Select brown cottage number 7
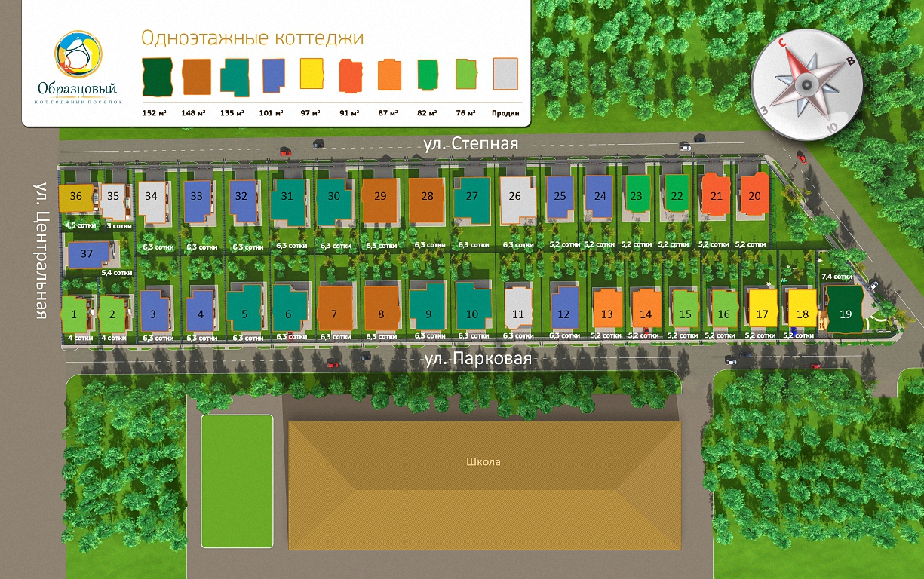The width and height of the screenshot is (924, 579). tap(334, 312)
